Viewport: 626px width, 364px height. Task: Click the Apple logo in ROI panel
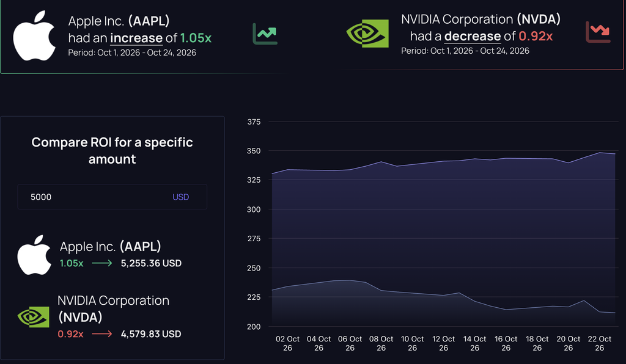[34, 255]
